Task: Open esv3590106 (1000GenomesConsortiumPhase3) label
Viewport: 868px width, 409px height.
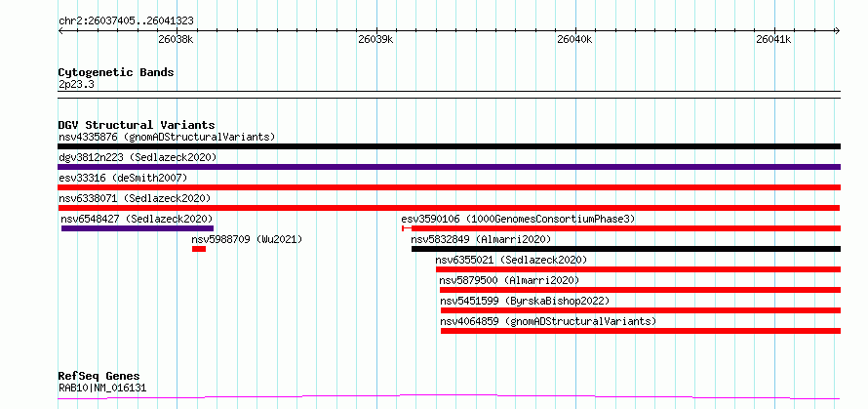Action: tap(518, 219)
